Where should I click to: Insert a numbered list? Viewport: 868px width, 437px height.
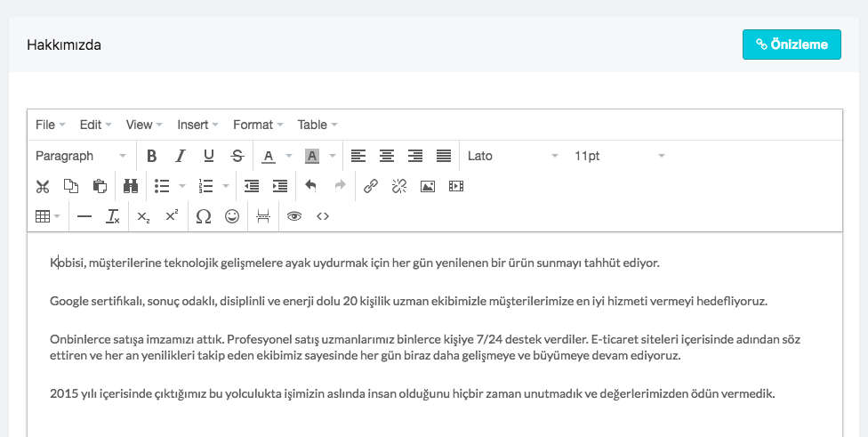click(205, 186)
